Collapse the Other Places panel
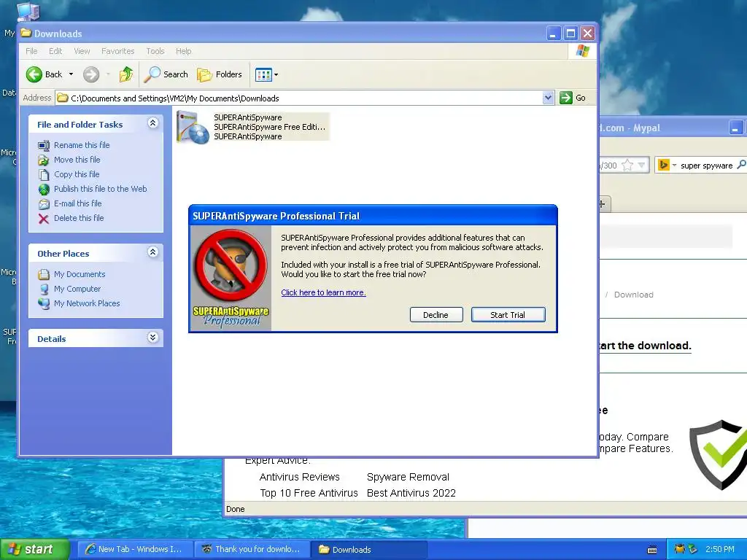This screenshot has height=560, width=747. (x=152, y=252)
